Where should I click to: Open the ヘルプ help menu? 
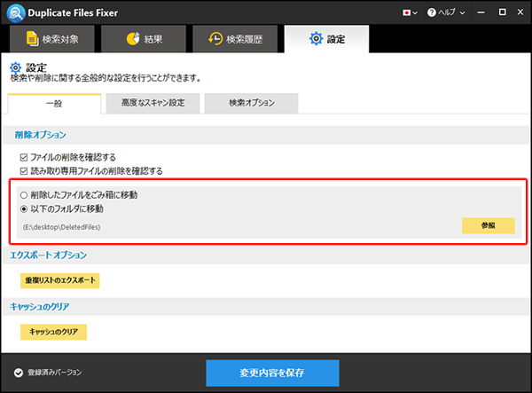[x=446, y=12]
